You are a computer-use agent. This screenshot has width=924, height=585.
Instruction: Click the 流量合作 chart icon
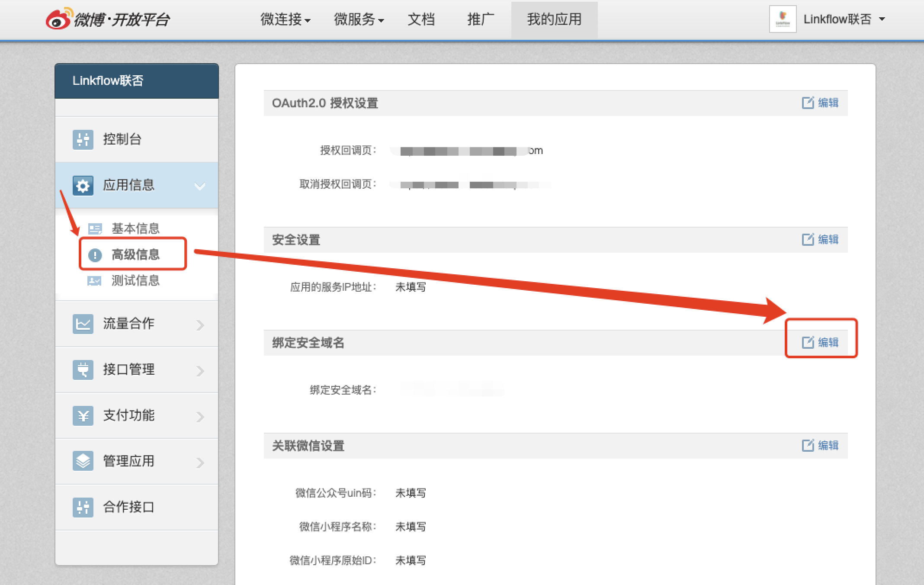[x=83, y=324]
